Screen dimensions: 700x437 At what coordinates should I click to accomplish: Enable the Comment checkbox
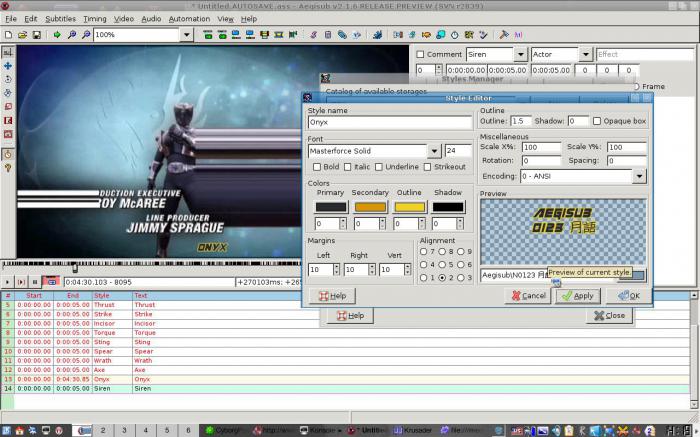coord(420,54)
